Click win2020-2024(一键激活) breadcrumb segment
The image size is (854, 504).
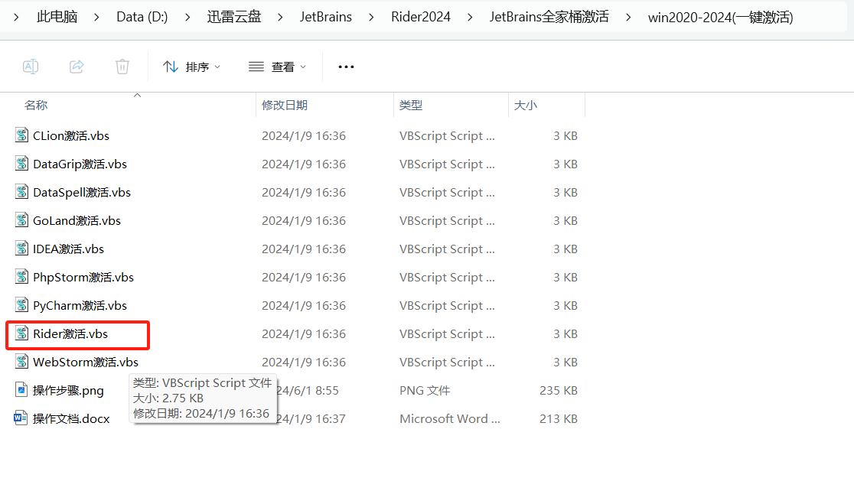pos(721,17)
